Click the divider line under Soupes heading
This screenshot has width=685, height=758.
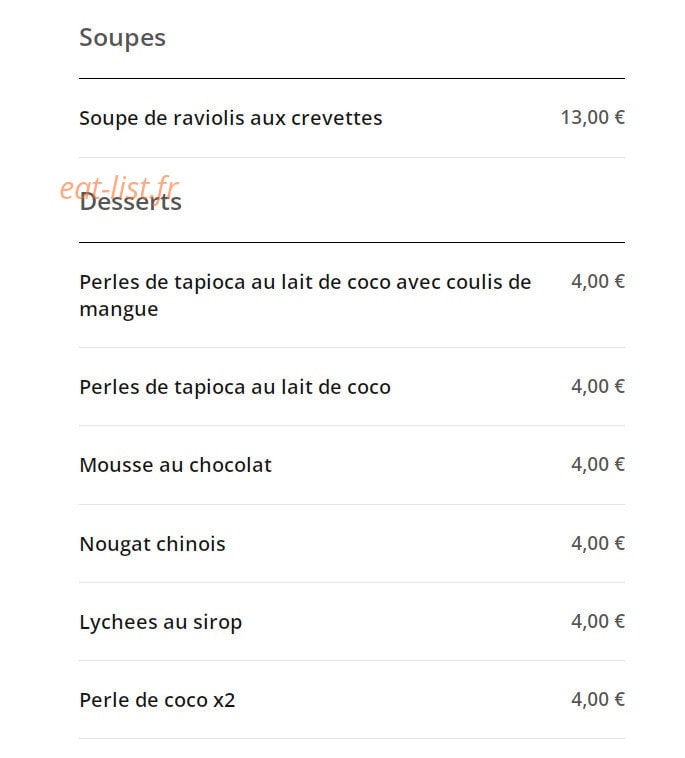tap(352, 78)
